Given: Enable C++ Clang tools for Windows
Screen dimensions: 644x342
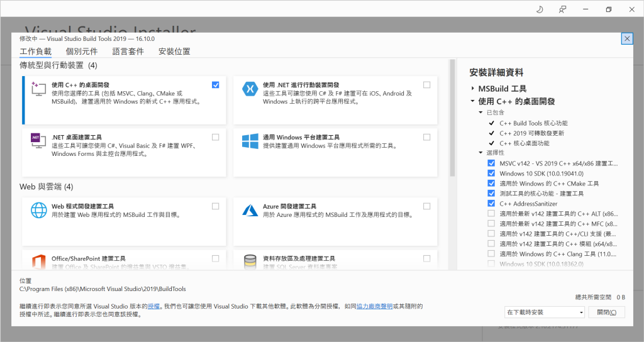Looking at the screenshot, I should click(x=491, y=254).
